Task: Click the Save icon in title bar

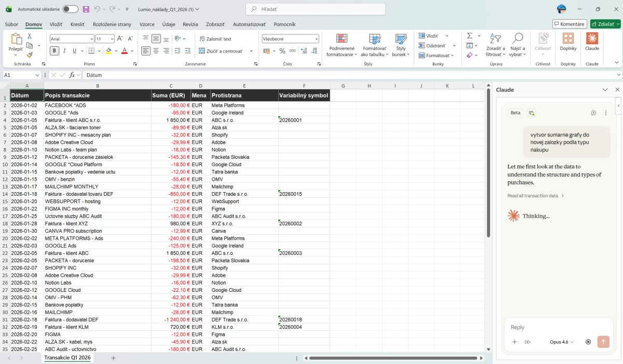Action: [86, 9]
